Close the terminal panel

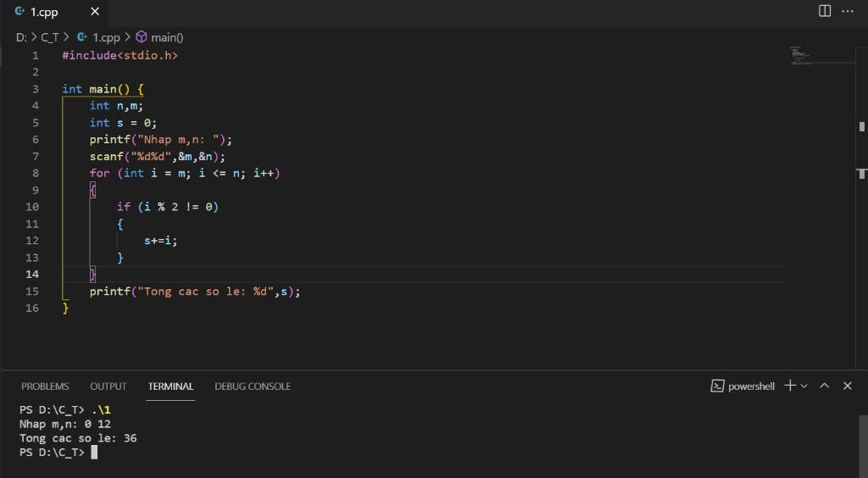pos(847,386)
